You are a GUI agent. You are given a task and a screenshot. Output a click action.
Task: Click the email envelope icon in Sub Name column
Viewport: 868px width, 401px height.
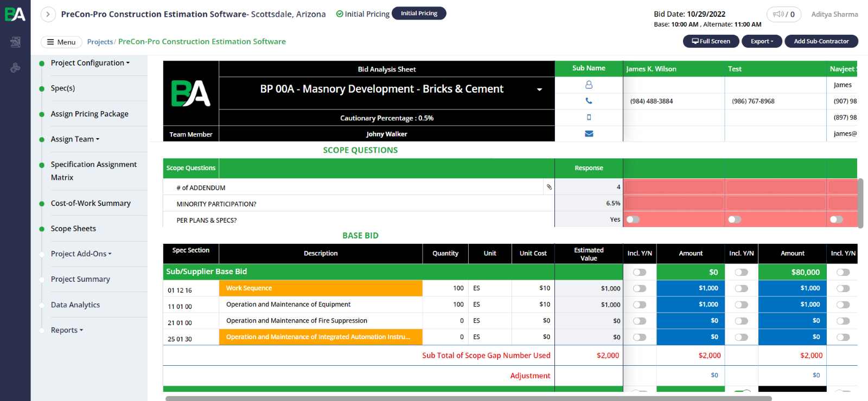pyautogui.click(x=589, y=134)
